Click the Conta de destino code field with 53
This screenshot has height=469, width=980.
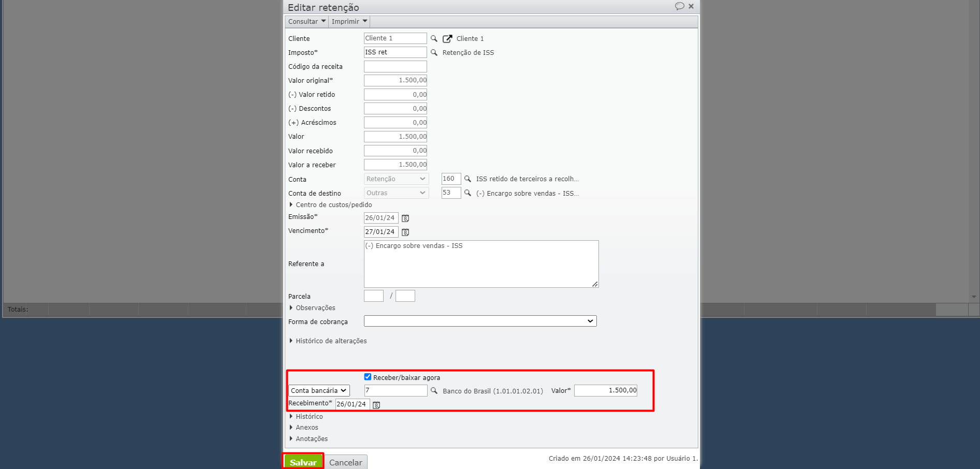click(x=451, y=193)
